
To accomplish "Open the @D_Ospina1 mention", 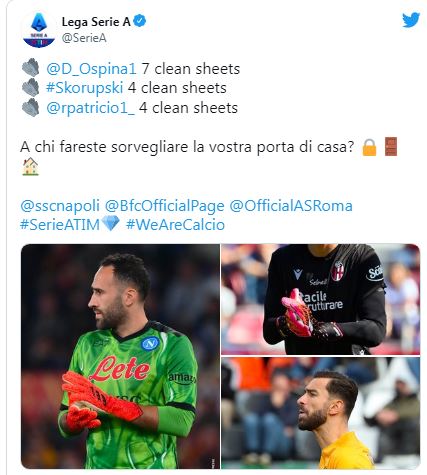I will (91, 69).
